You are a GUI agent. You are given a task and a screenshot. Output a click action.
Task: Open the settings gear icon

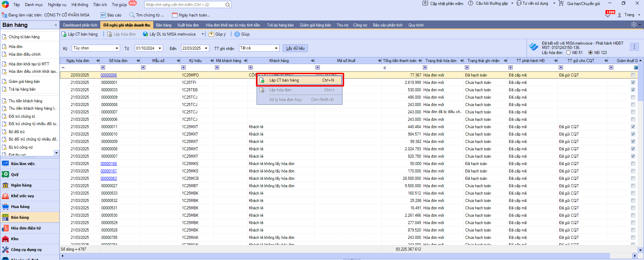[x=634, y=25]
